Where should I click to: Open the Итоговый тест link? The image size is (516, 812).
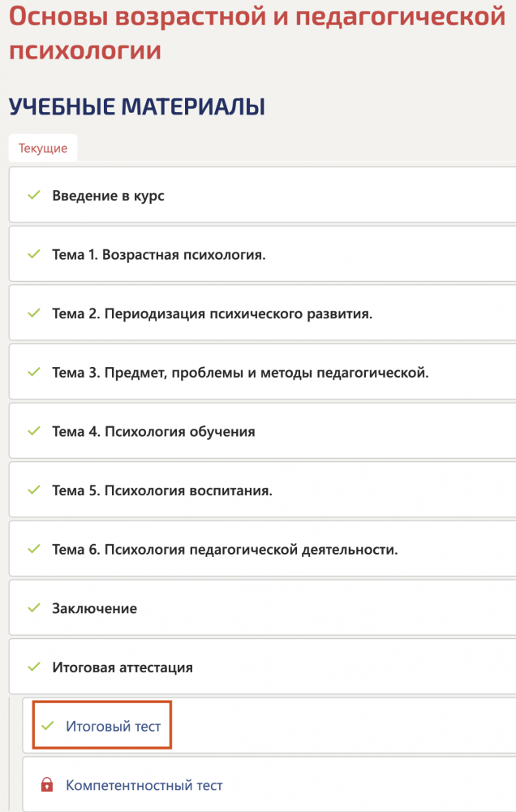[x=111, y=726]
